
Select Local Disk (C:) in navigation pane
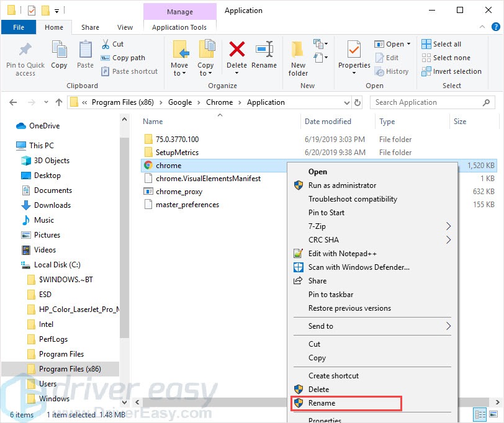point(57,265)
